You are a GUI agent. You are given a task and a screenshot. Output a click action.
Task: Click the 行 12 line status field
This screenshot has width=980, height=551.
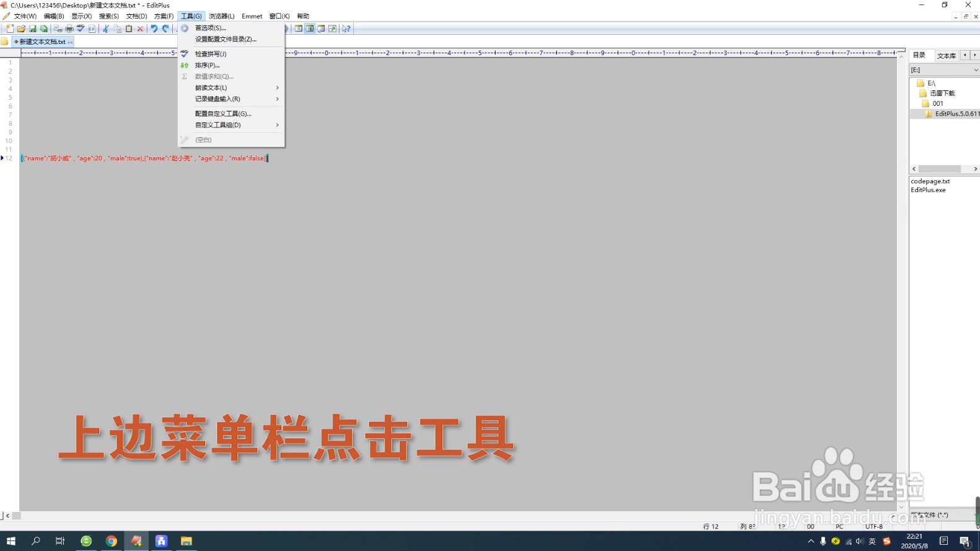[x=711, y=527]
